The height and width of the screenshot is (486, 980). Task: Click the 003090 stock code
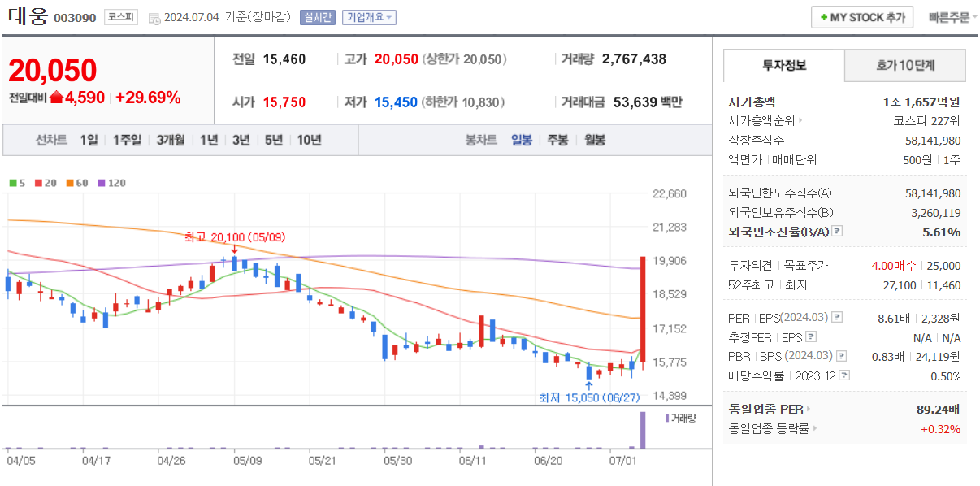(75, 18)
